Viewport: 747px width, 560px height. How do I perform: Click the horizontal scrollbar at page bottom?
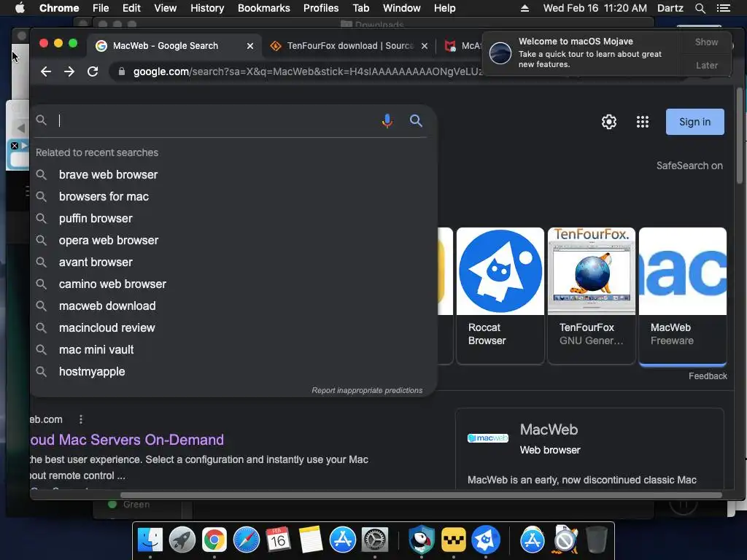coord(421,495)
